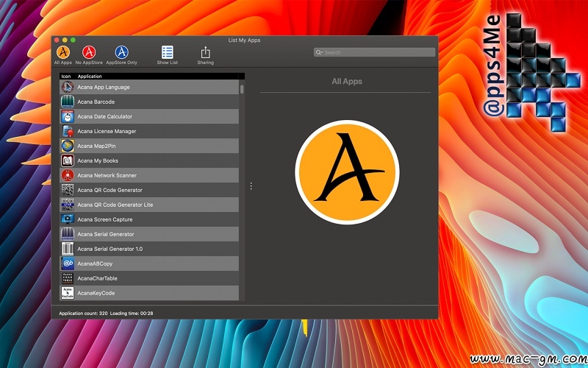Select the Acana My Books row text
The width and height of the screenshot is (588, 368).
coord(98,160)
